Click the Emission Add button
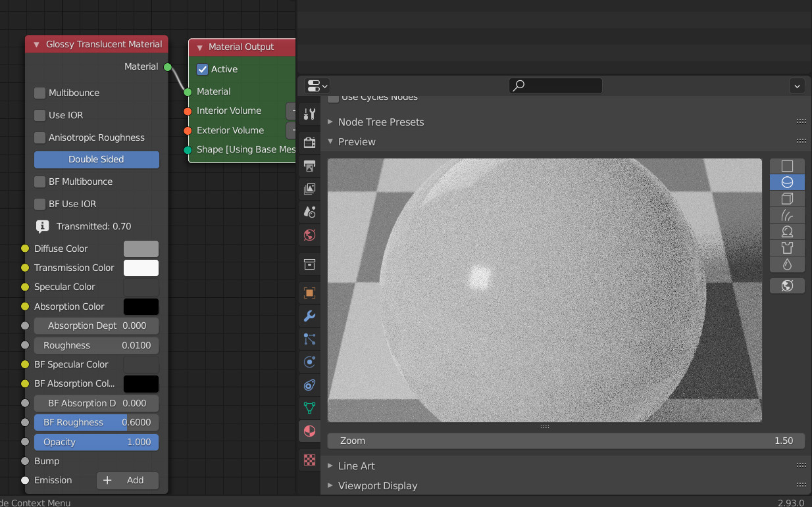 (x=128, y=481)
